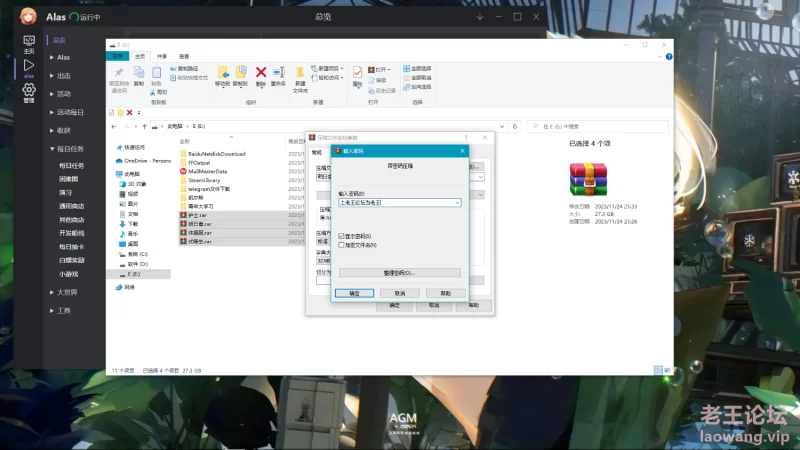The image size is (800, 450).
Task: Click 全部选择 select all in ribbon
Action: tap(417, 68)
